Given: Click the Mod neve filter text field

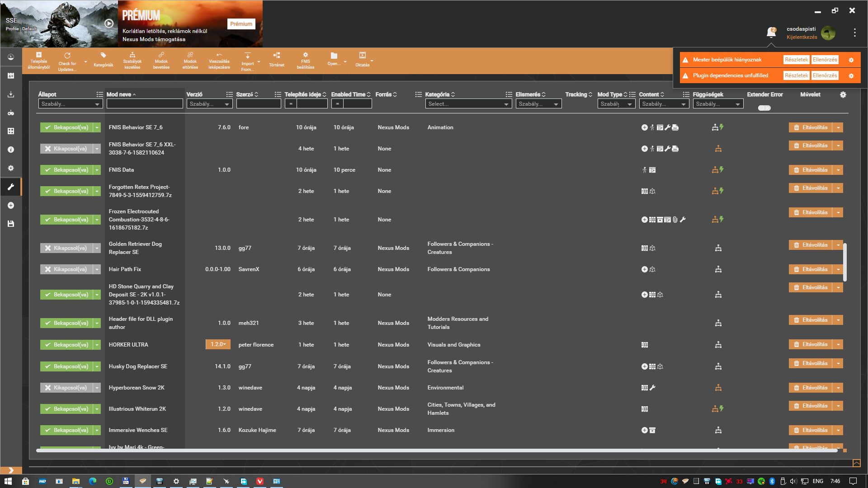Looking at the screenshot, I should click(145, 104).
